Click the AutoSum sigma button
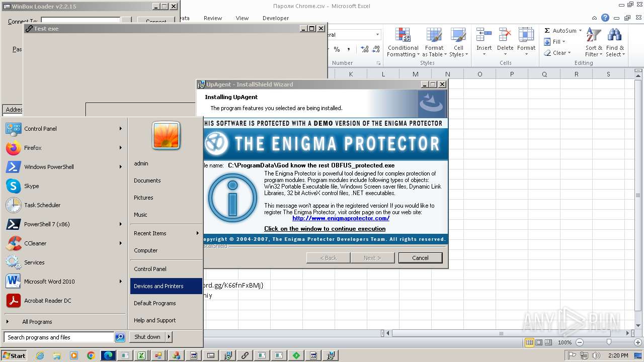644x362 pixels. pyautogui.click(x=547, y=31)
